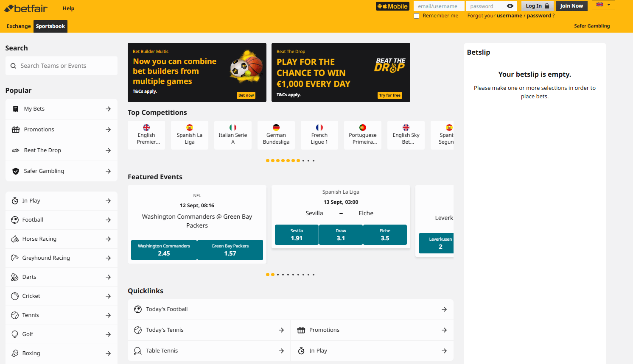
Task: Click the Horse Racing icon in sidebar
Action: coord(15,239)
